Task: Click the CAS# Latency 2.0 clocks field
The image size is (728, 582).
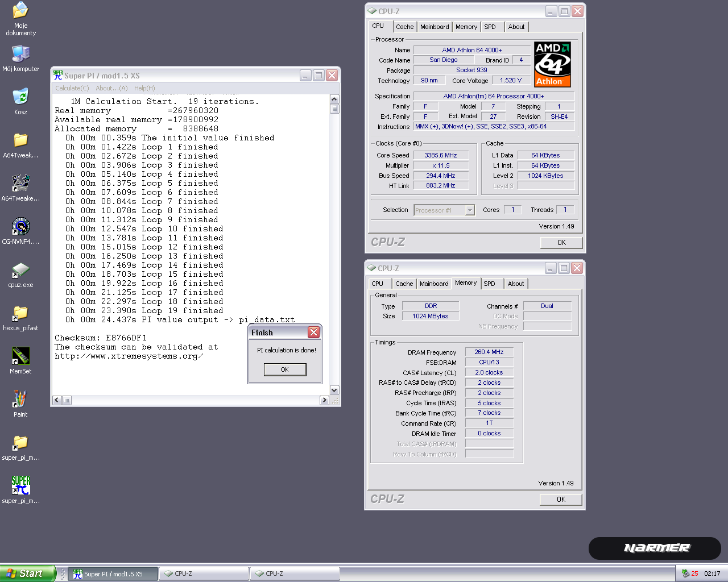Action: [x=489, y=372]
